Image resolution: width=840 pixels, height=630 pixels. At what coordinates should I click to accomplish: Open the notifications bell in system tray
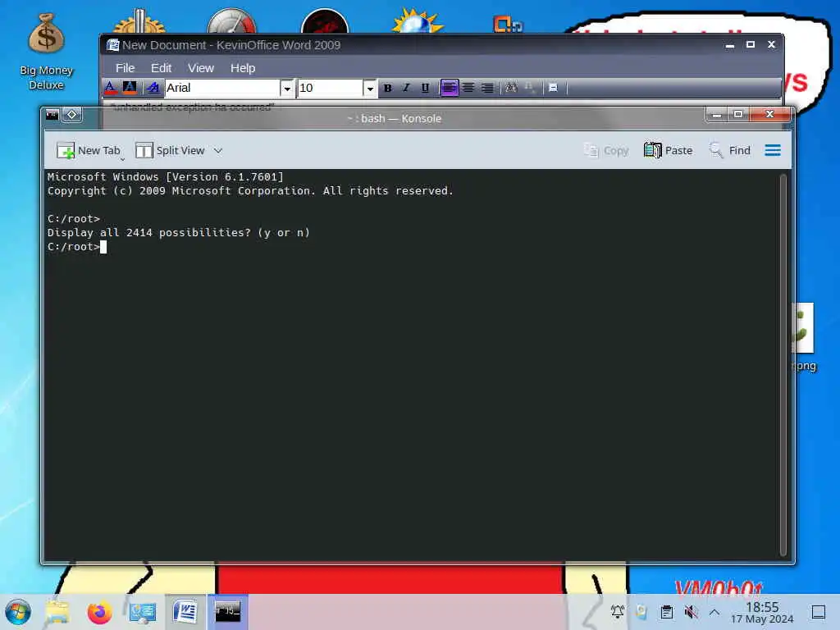click(x=618, y=611)
